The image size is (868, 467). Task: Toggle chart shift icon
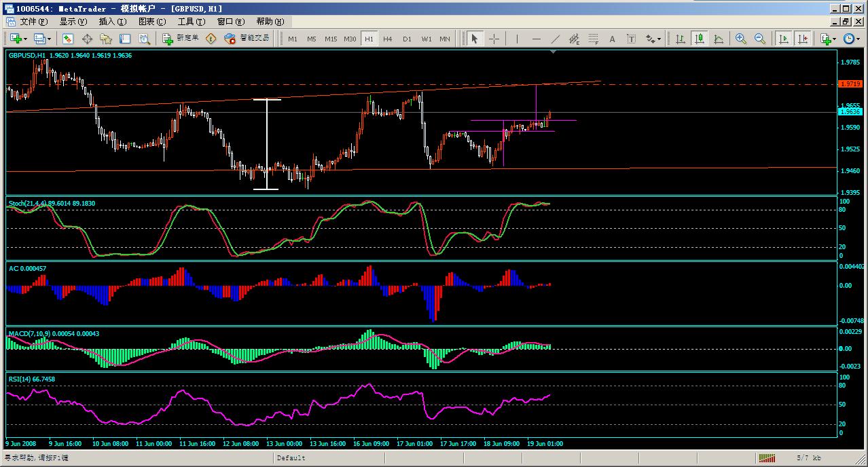coord(803,39)
